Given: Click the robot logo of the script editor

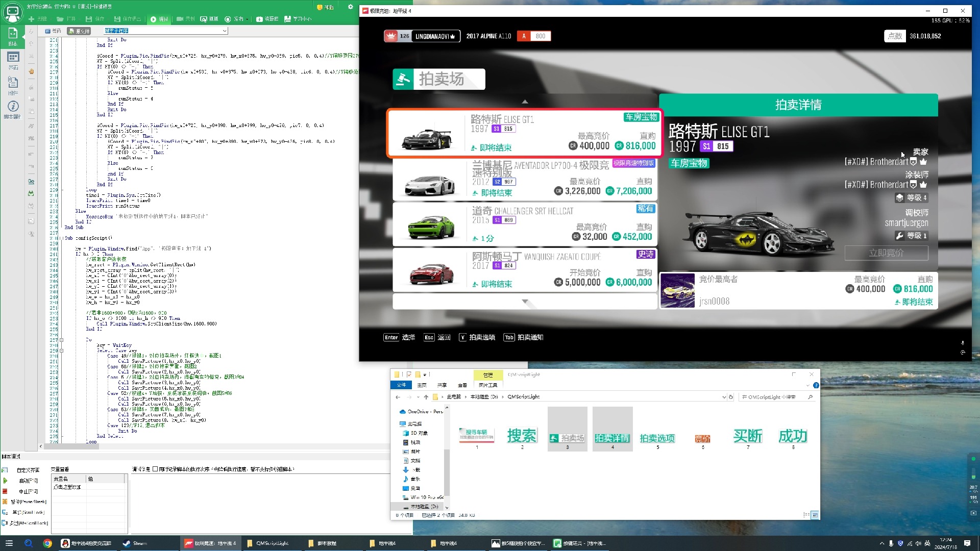Looking at the screenshot, I should click(13, 12).
